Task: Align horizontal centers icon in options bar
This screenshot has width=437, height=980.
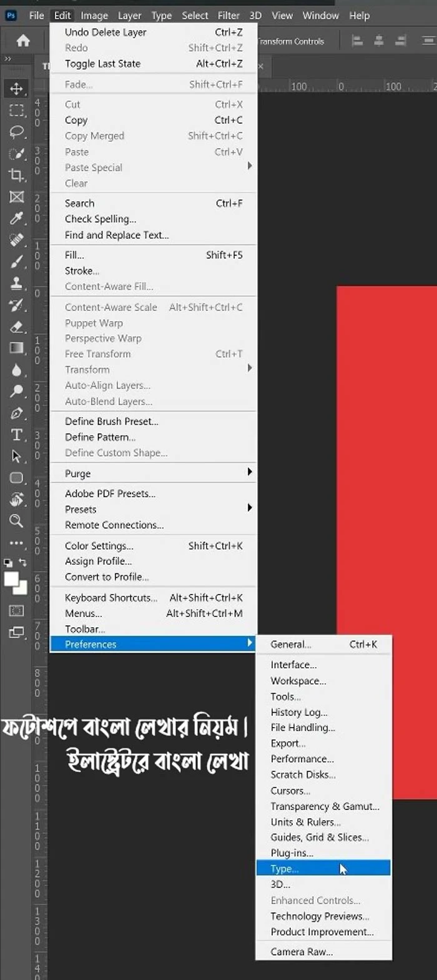Action: (x=379, y=41)
